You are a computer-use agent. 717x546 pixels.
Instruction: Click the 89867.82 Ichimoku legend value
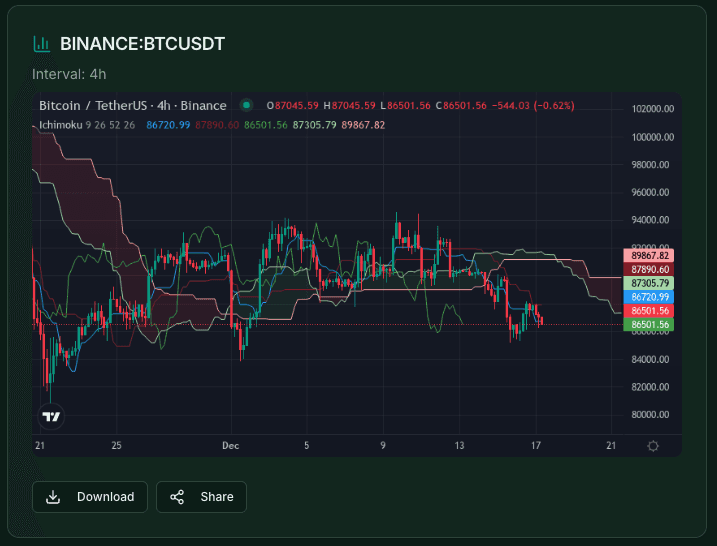[363, 125]
